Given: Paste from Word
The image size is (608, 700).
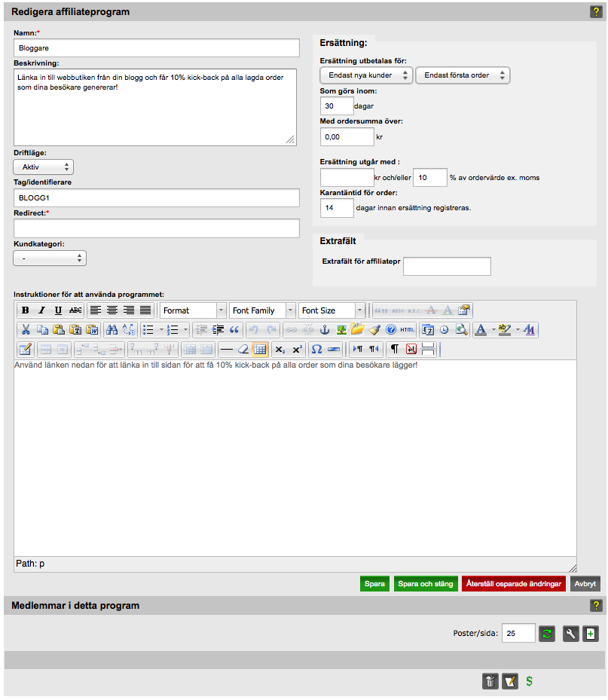Looking at the screenshot, I should 92,330.
